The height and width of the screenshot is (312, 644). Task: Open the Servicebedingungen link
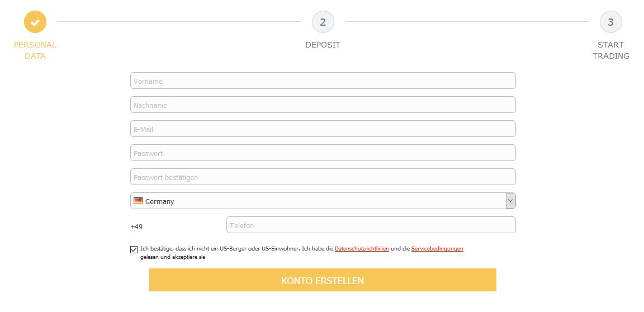pyautogui.click(x=437, y=249)
